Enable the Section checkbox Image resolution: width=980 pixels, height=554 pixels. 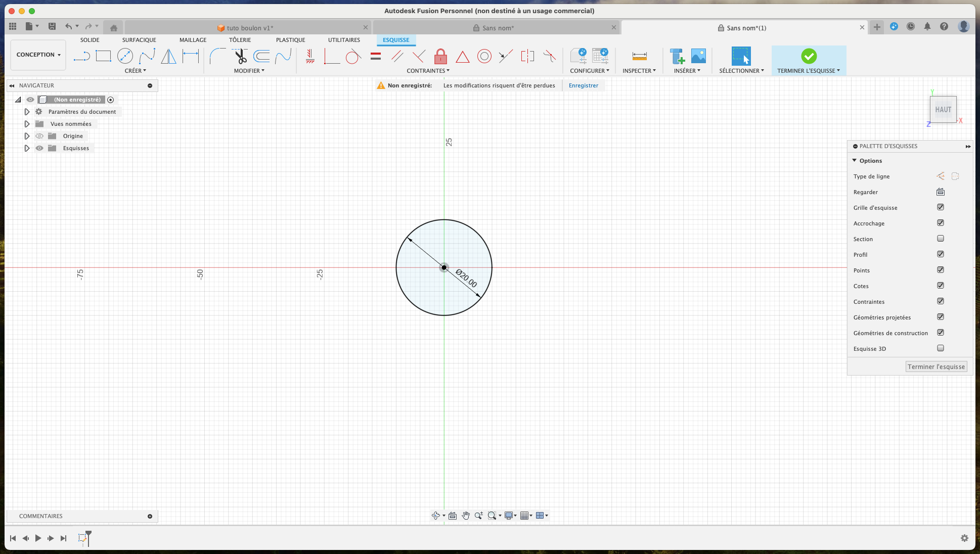940,239
